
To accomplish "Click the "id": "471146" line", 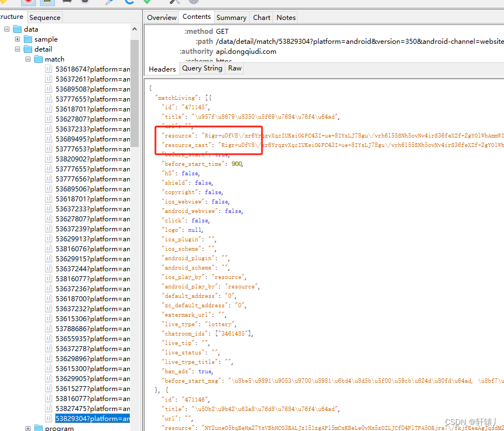I will coord(187,399).
